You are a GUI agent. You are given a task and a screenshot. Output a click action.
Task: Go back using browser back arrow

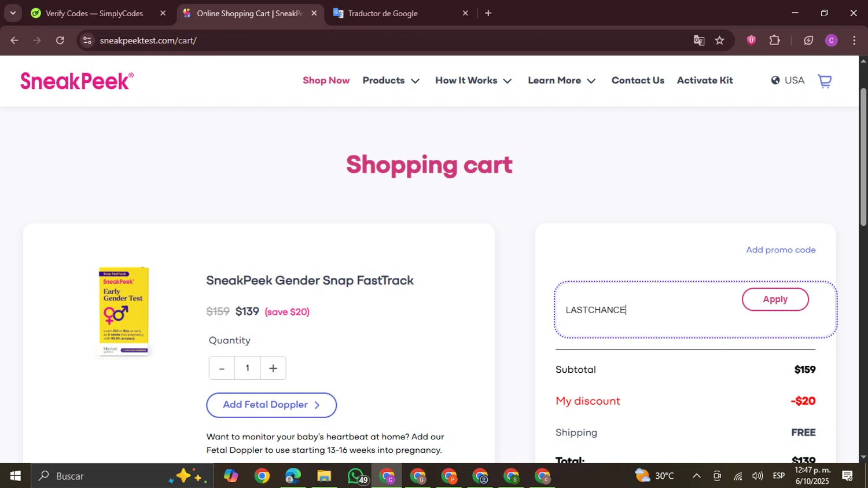tap(14, 41)
